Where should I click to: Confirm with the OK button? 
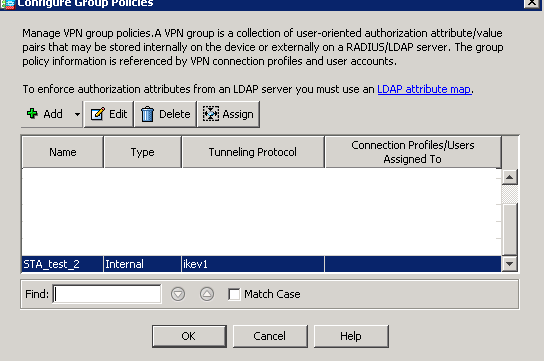coord(189,336)
